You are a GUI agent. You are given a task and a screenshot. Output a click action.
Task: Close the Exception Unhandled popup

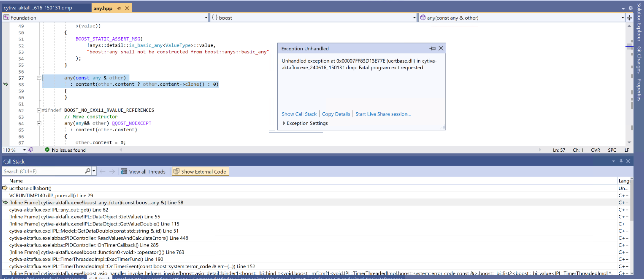(x=441, y=48)
